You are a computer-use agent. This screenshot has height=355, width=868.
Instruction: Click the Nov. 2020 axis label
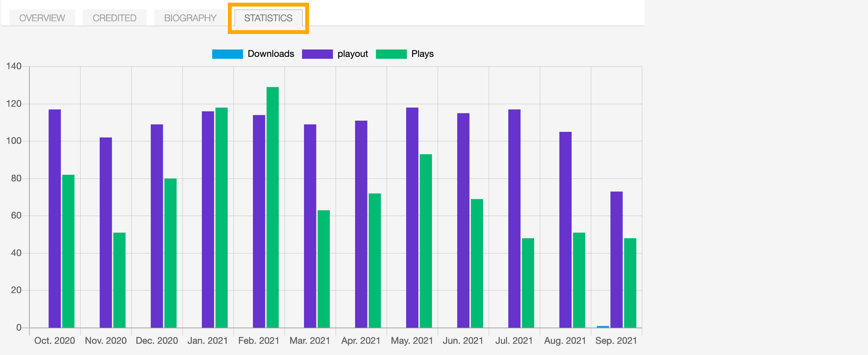pos(106,341)
